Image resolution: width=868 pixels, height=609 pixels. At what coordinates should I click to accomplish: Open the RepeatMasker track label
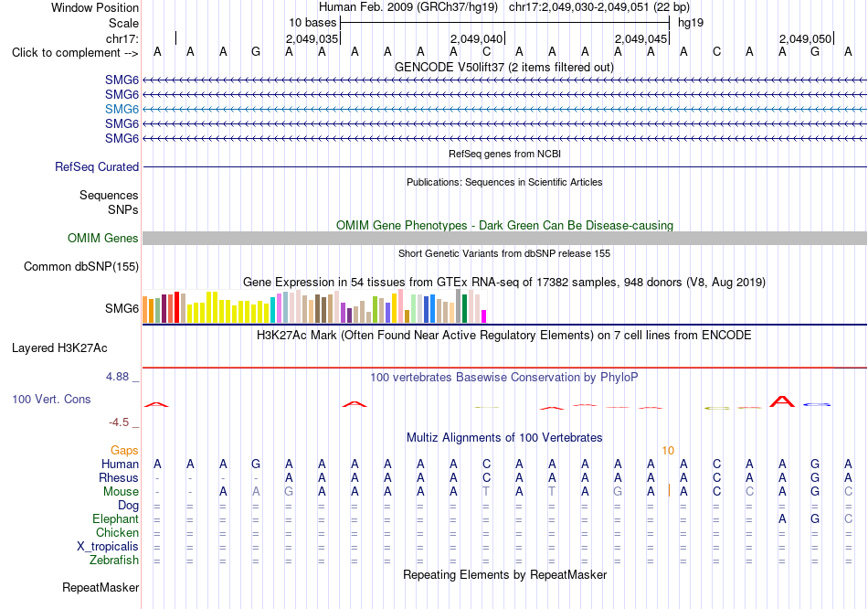coord(101,587)
